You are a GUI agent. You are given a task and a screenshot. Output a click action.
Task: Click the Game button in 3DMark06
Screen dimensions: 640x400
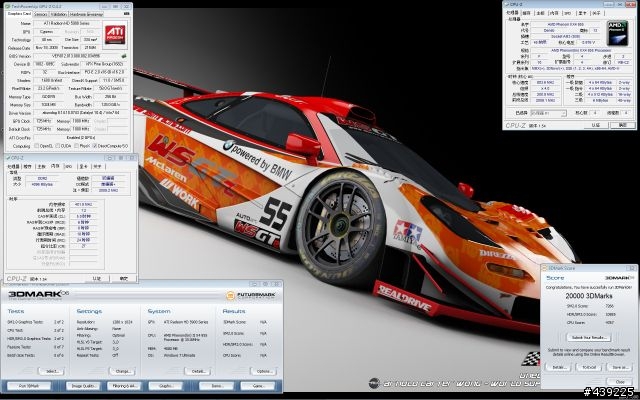(x=258, y=386)
